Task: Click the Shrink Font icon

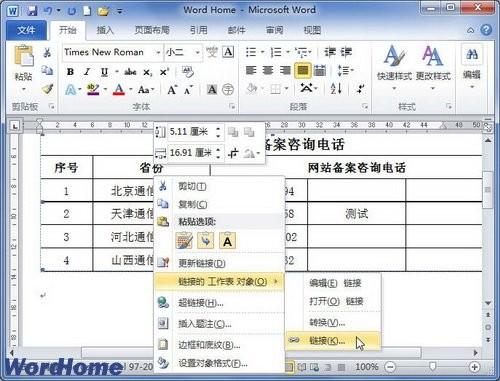Action: (188, 90)
